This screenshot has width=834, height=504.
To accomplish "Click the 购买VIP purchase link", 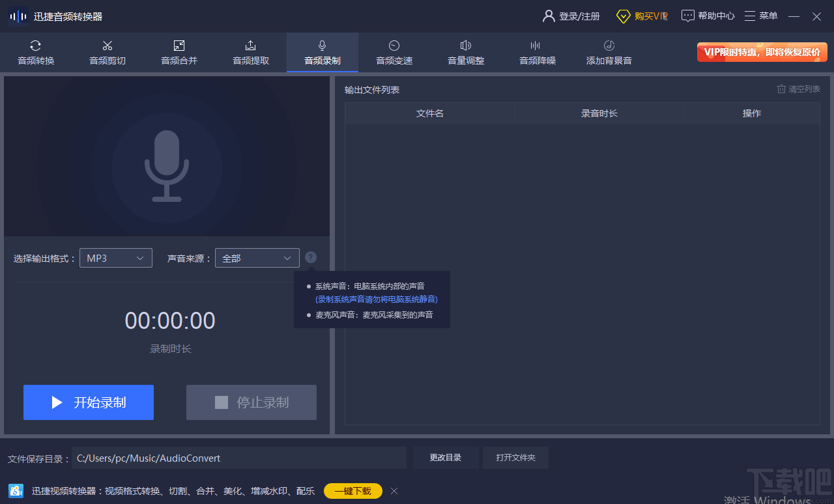I will pos(642,16).
